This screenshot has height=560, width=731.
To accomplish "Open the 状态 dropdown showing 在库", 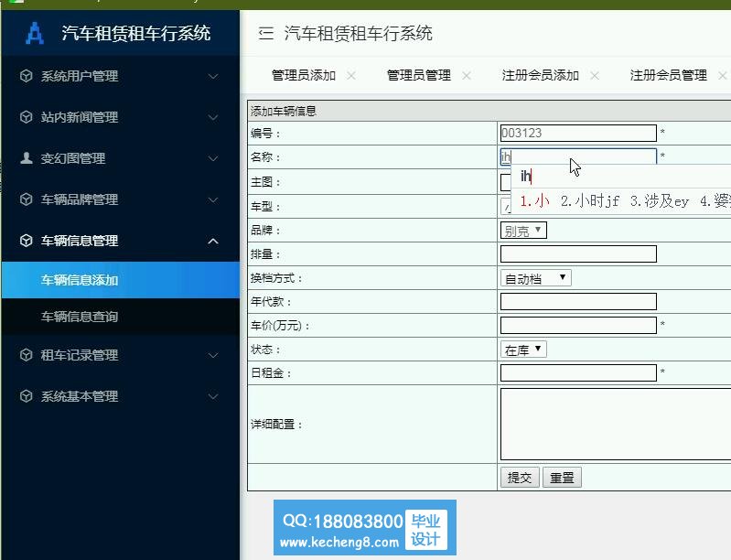I will (x=523, y=350).
